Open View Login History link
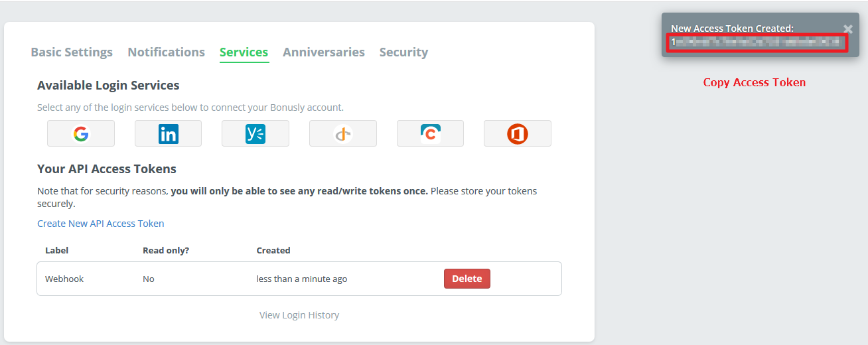 (x=299, y=315)
